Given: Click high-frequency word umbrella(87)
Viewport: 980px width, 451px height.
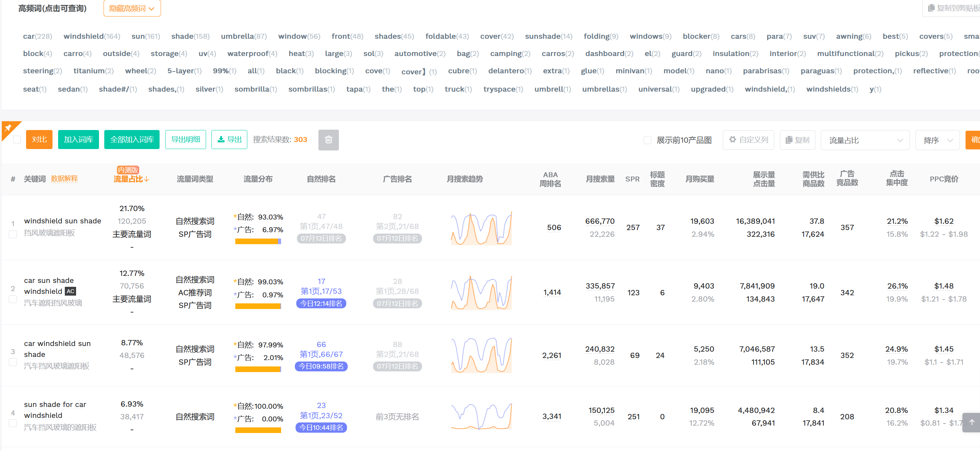Looking at the screenshot, I should 244,36.
